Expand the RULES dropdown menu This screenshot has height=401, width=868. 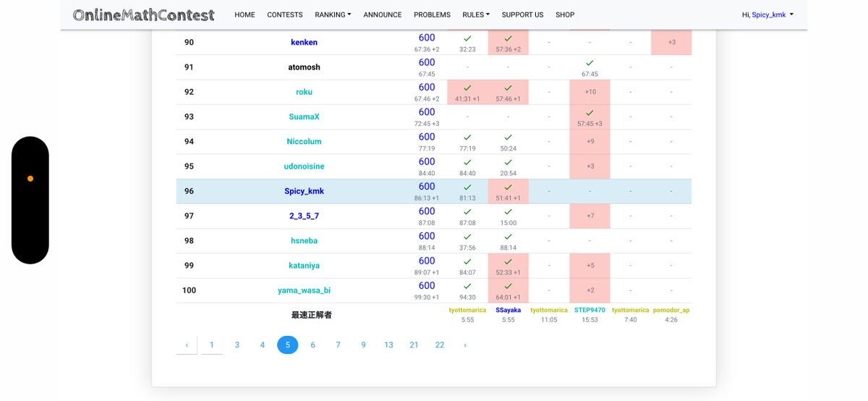click(x=476, y=14)
